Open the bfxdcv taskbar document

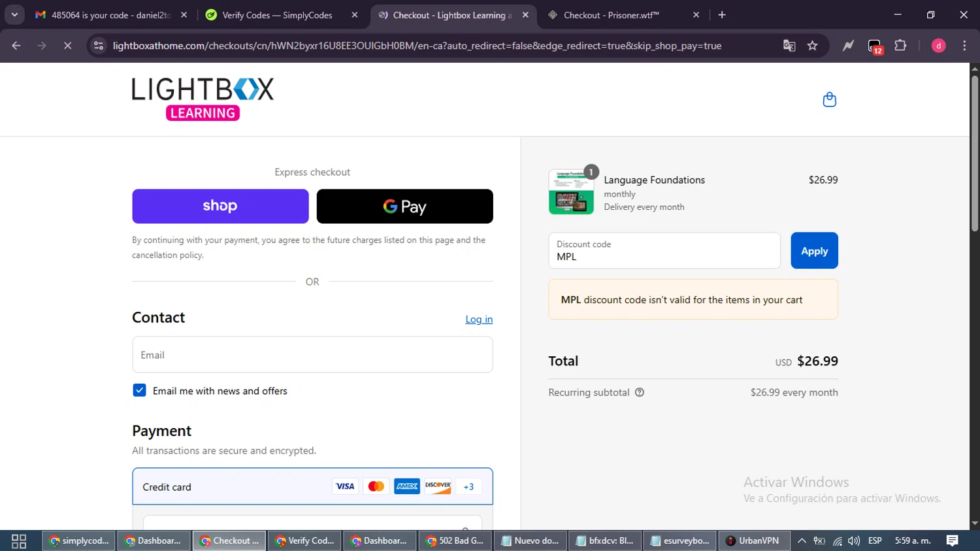tap(605, 541)
